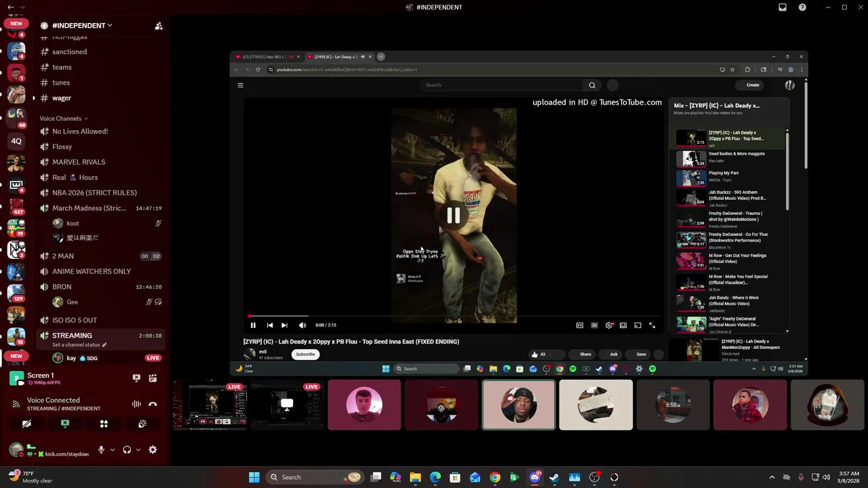Open the soundboard icon
The width and height of the screenshot is (868, 488).
coord(142,424)
